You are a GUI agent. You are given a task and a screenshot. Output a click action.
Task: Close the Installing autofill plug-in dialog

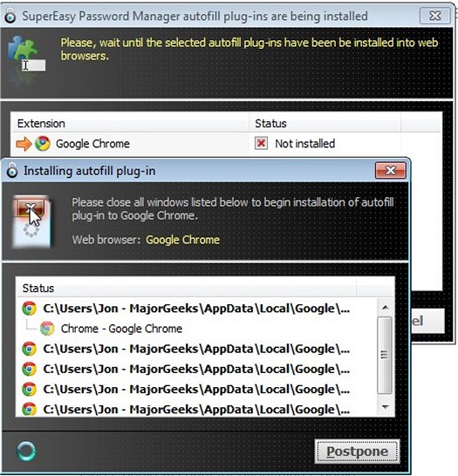391,170
